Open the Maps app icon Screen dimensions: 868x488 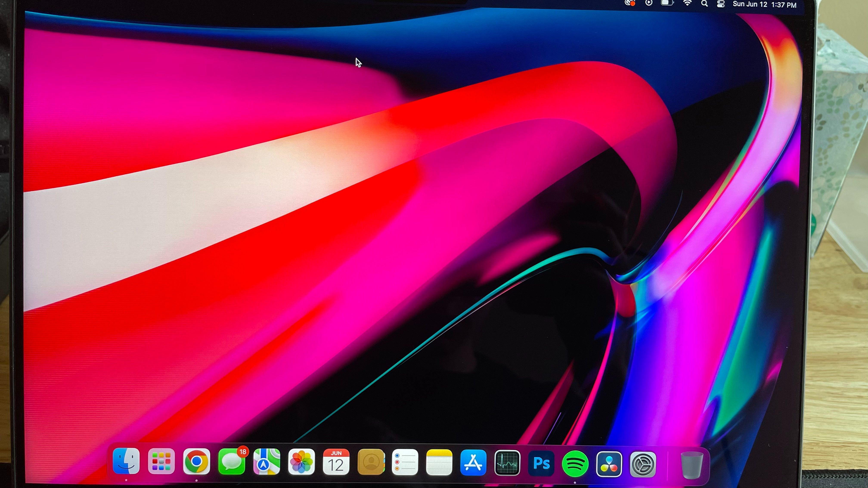267,462
